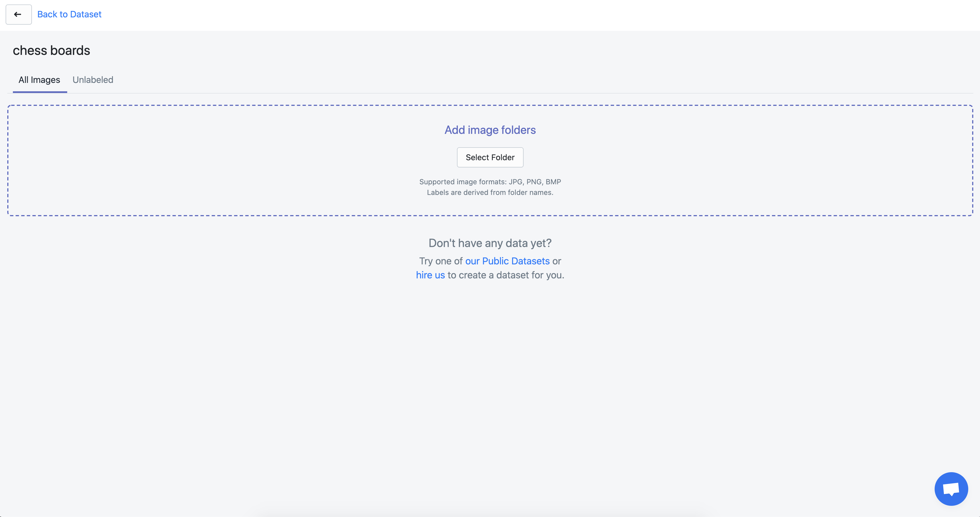Open the chat support bubble
980x517 pixels.
point(951,489)
